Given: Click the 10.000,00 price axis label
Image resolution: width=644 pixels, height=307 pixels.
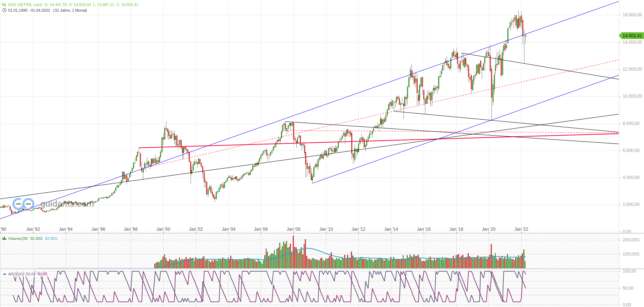Looking at the screenshot, I should (x=632, y=96).
